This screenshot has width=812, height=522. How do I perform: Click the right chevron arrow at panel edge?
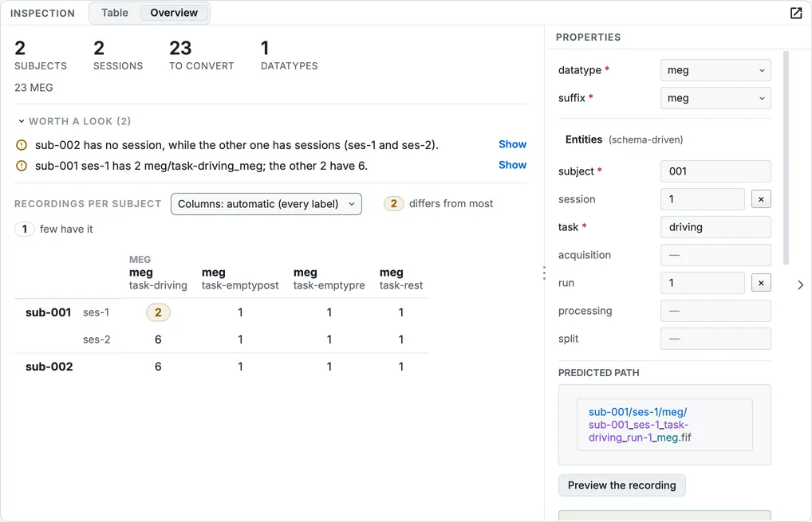800,285
